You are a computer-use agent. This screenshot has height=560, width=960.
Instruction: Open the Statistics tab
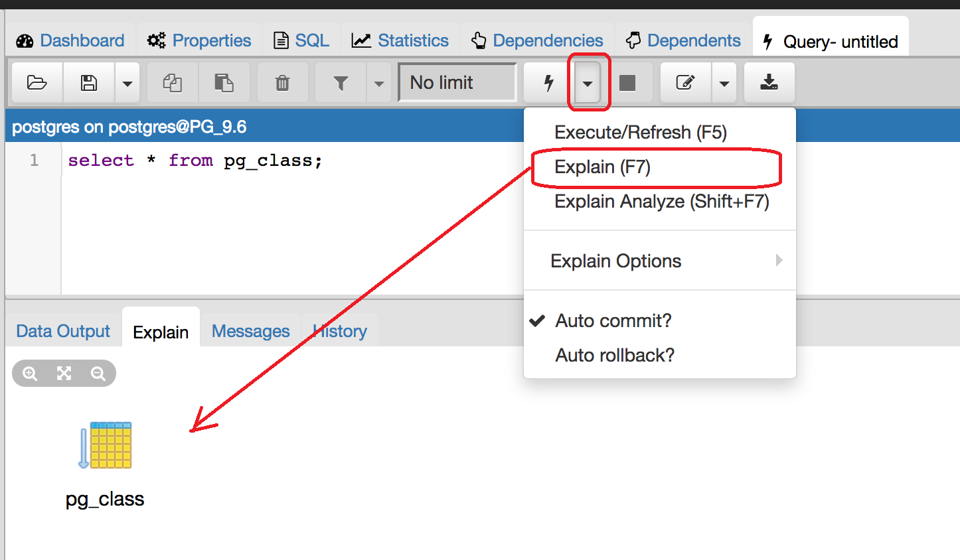coord(400,41)
